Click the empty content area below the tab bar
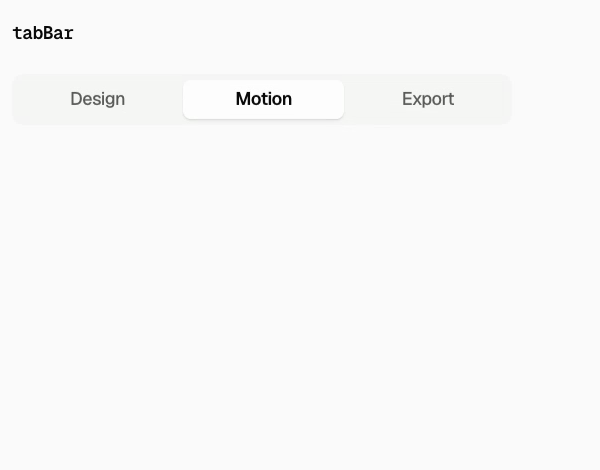600x470 pixels. (300, 297)
